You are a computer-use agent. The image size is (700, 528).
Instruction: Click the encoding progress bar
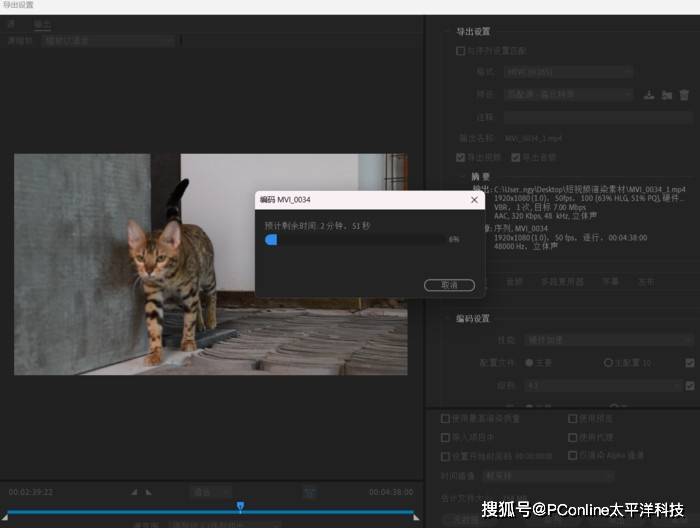click(355, 240)
